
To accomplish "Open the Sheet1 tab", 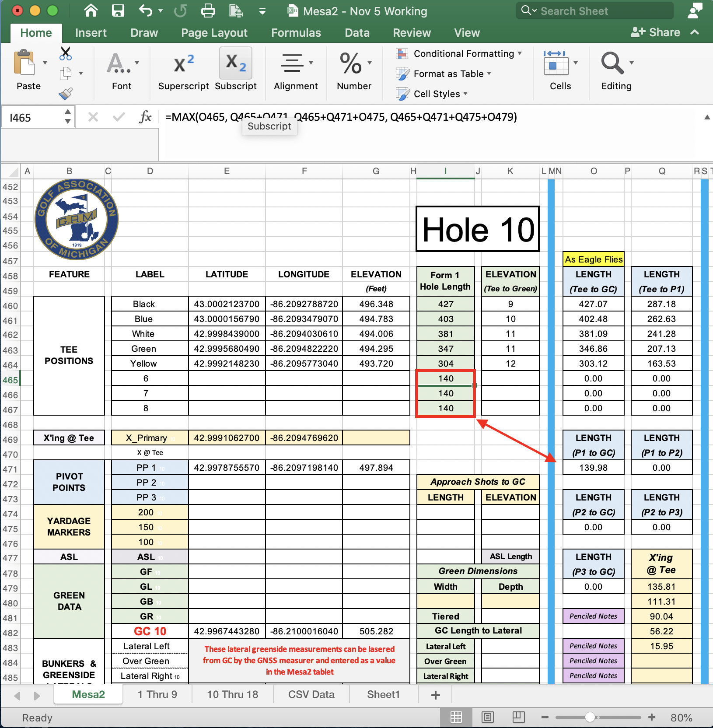I will click(384, 694).
